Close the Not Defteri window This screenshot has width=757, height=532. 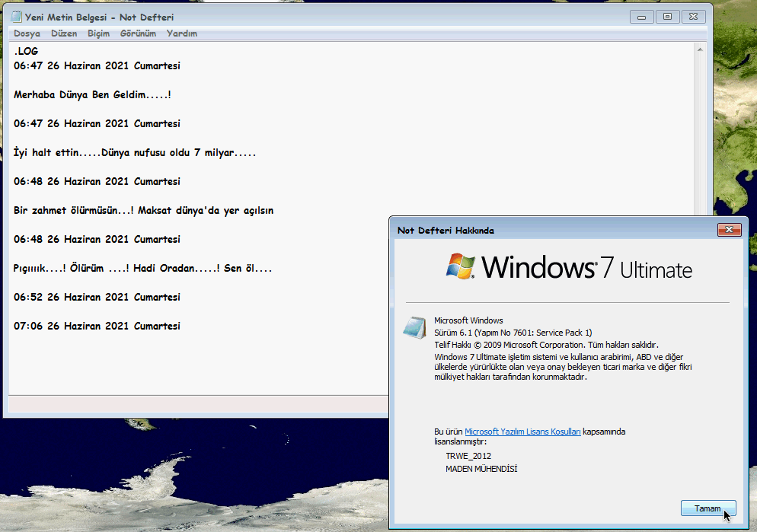click(693, 17)
